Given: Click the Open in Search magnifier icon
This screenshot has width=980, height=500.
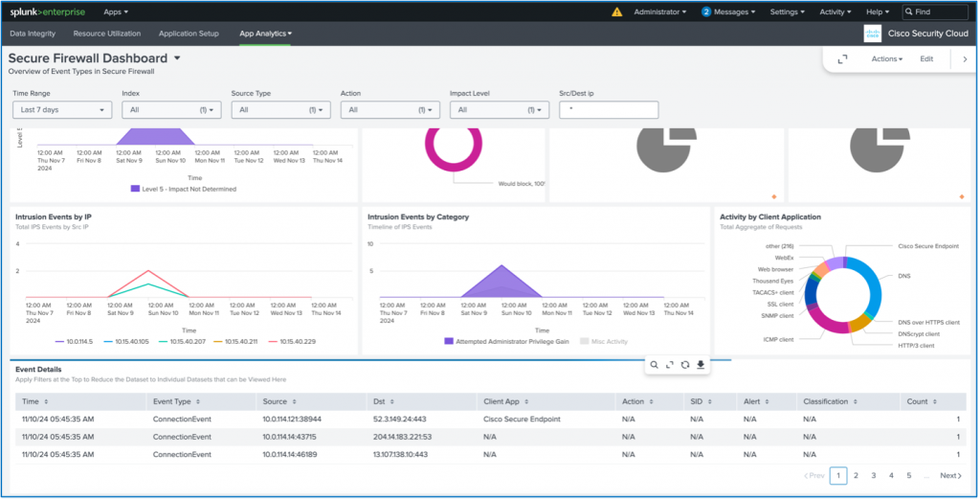Looking at the screenshot, I should (654, 365).
